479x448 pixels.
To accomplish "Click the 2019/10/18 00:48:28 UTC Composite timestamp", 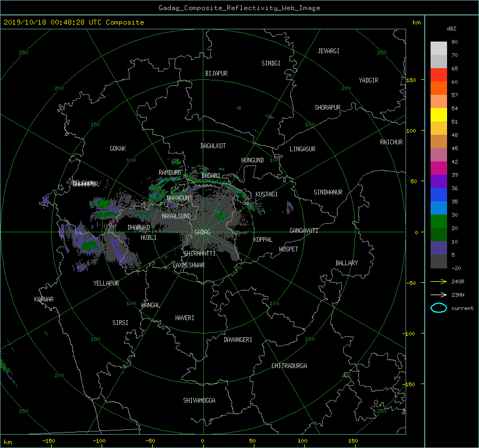I will click(73, 22).
